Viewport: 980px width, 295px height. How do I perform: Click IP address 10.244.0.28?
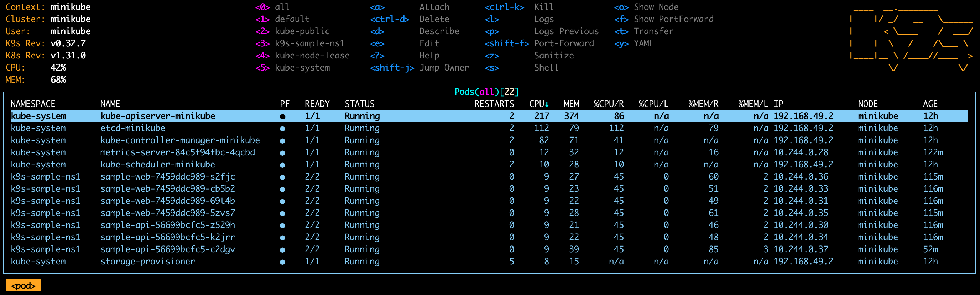801,152
